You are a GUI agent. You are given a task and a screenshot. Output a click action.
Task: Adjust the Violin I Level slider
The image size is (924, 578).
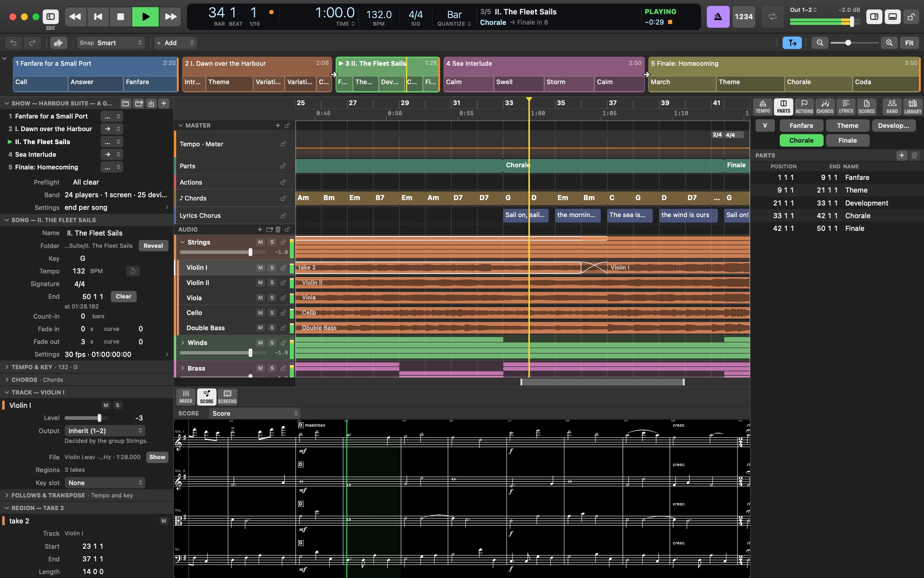coord(87,418)
